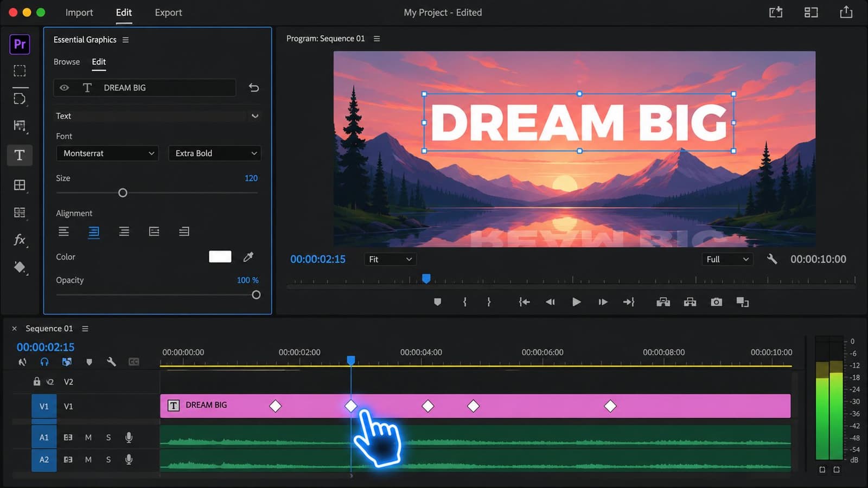Pick a color with the eyedropper
Image resolution: width=868 pixels, height=488 pixels.
click(248, 256)
